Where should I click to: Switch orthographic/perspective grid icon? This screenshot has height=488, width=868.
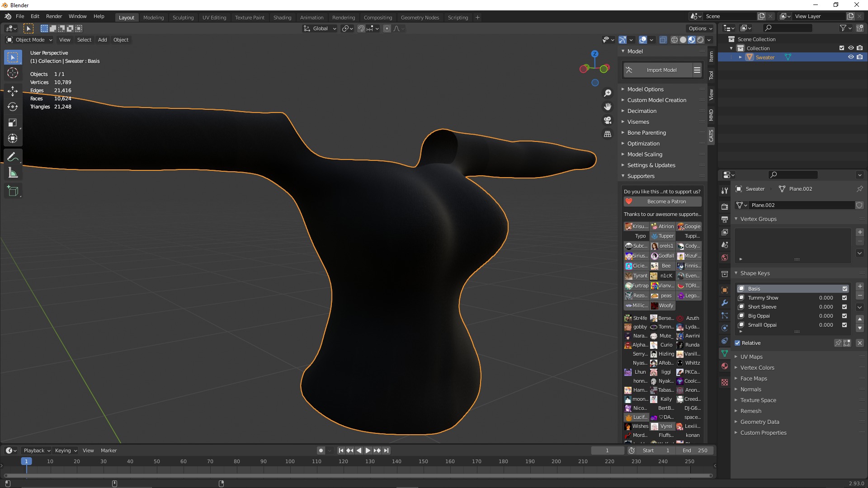click(x=608, y=134)
